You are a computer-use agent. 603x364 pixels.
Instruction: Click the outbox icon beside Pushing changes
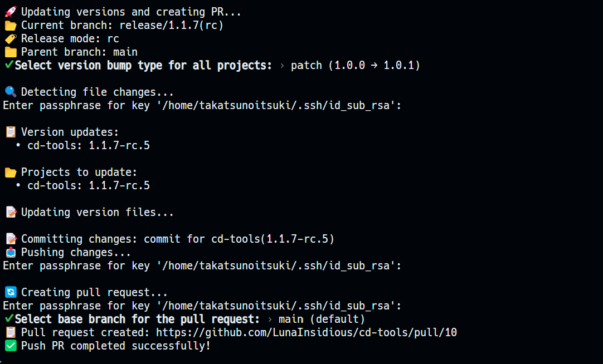click(11, 252)
